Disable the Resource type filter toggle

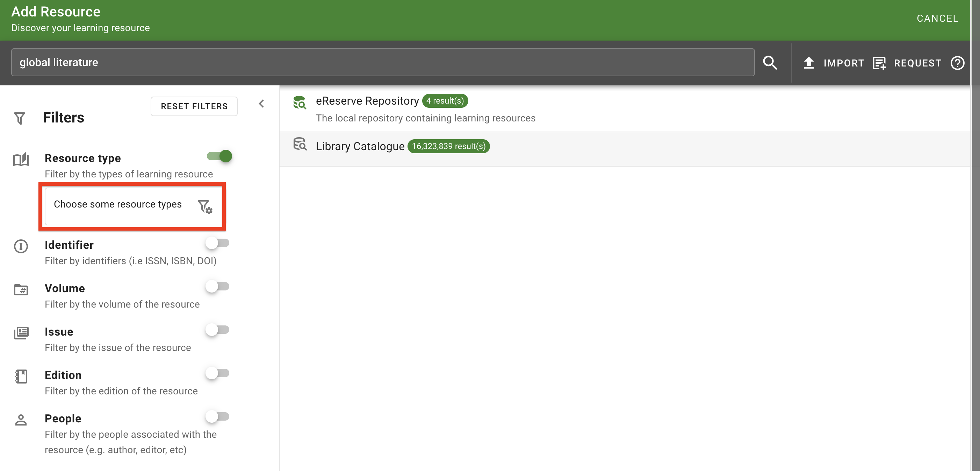click(x=219, y=156)
